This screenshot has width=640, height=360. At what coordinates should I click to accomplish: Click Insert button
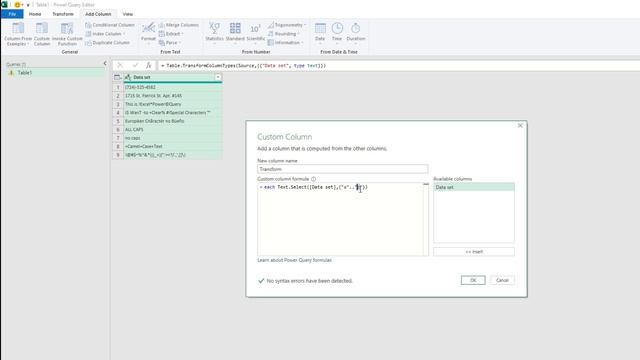473,252
